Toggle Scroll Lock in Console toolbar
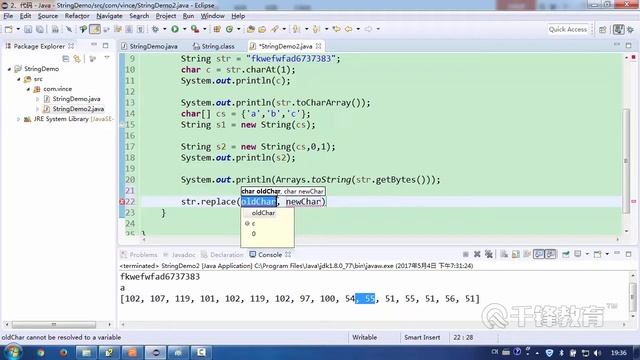Viewport: 640px width, 360px height. point(516,254)
